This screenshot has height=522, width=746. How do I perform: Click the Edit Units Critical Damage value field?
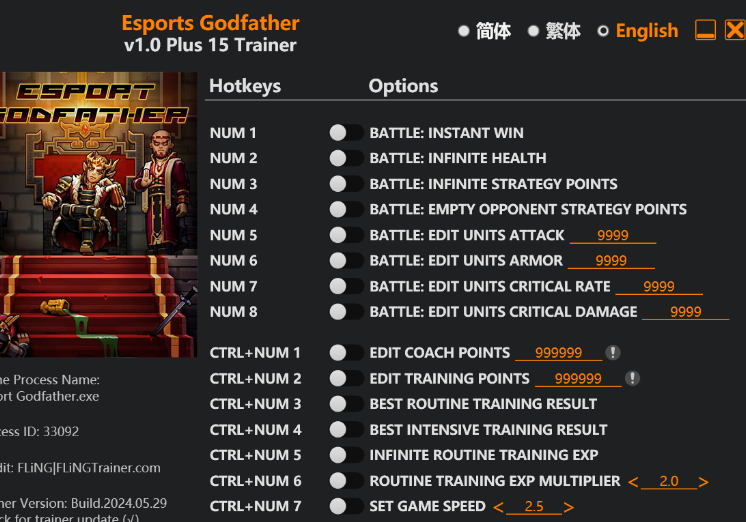(685, 312)
